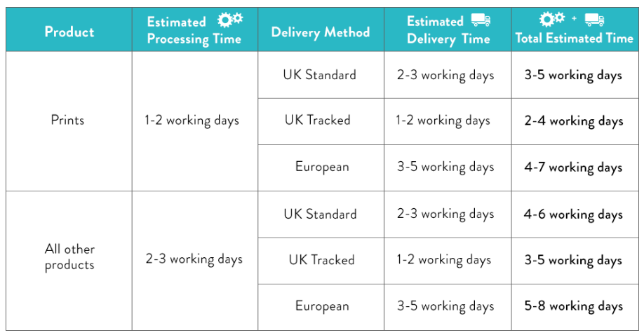
Task: Select the 2-4 working days total cell
Action: [x=575, y=121]
